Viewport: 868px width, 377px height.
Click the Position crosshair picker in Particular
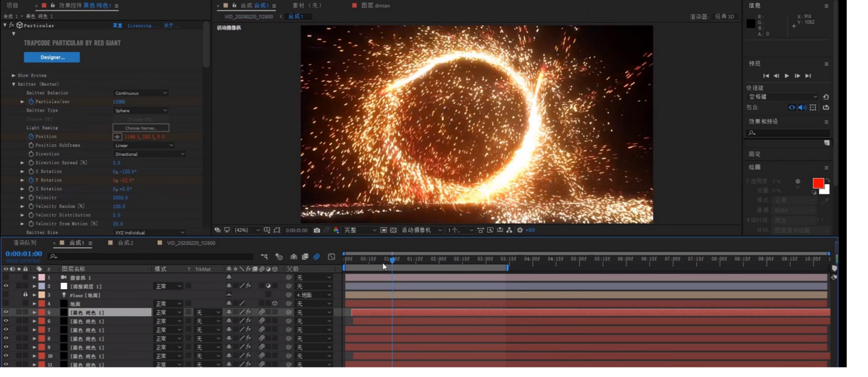[x=118, y=137]
